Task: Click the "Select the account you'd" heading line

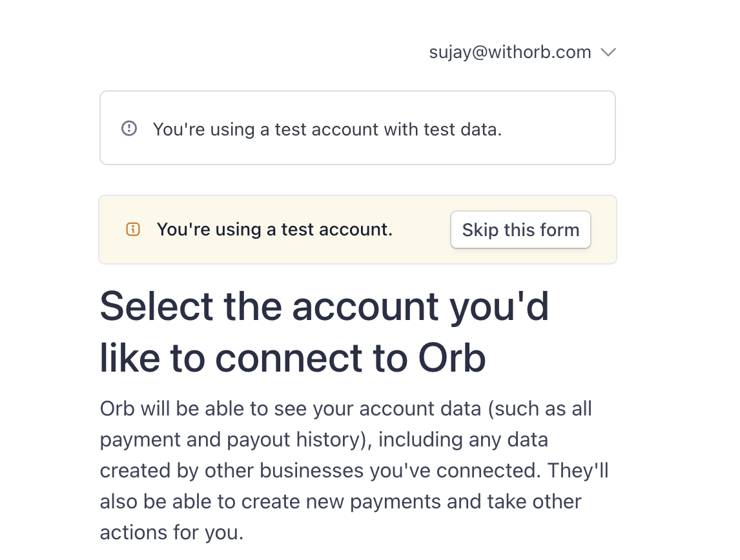Action: point(324,306)
